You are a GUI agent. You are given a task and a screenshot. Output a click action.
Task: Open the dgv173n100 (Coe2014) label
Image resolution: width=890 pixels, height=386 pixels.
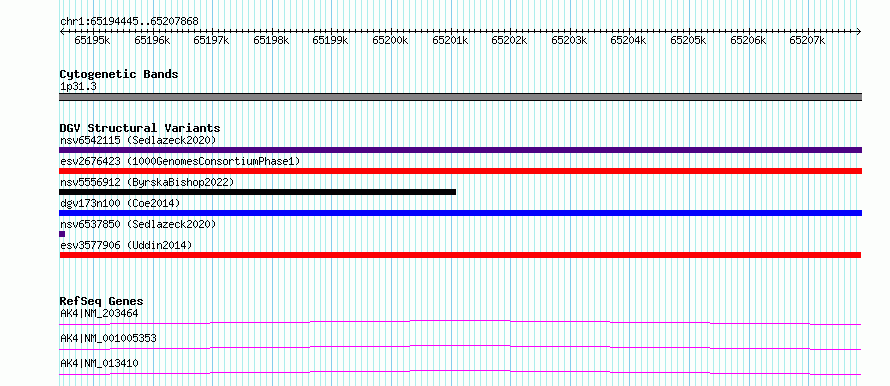click(x=120, y=203)
